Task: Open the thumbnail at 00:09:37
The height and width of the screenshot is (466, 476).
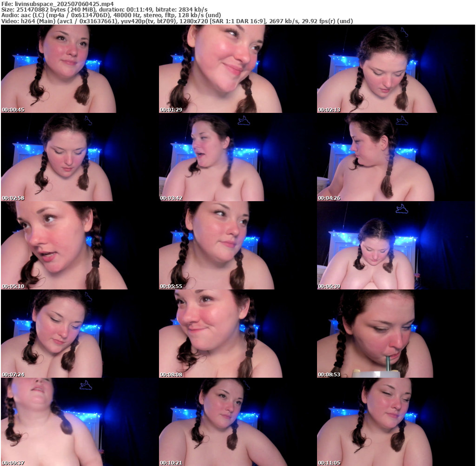Action: click(79, 422)
